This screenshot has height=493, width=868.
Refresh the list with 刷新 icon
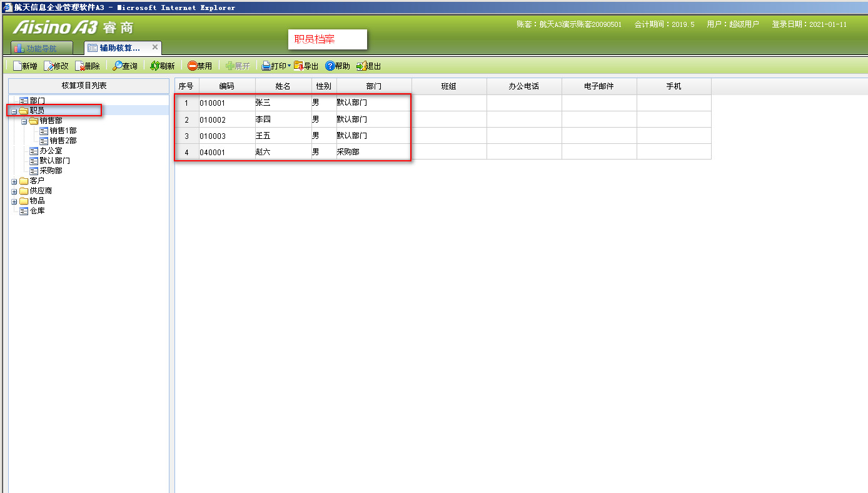pyautogui.click(x=154, y=66)
